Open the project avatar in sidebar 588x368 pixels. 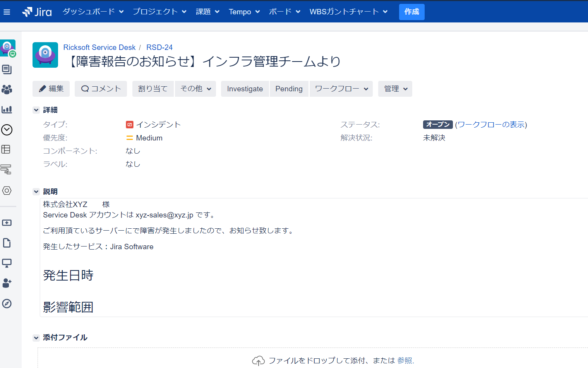click(x=7, y=48)
